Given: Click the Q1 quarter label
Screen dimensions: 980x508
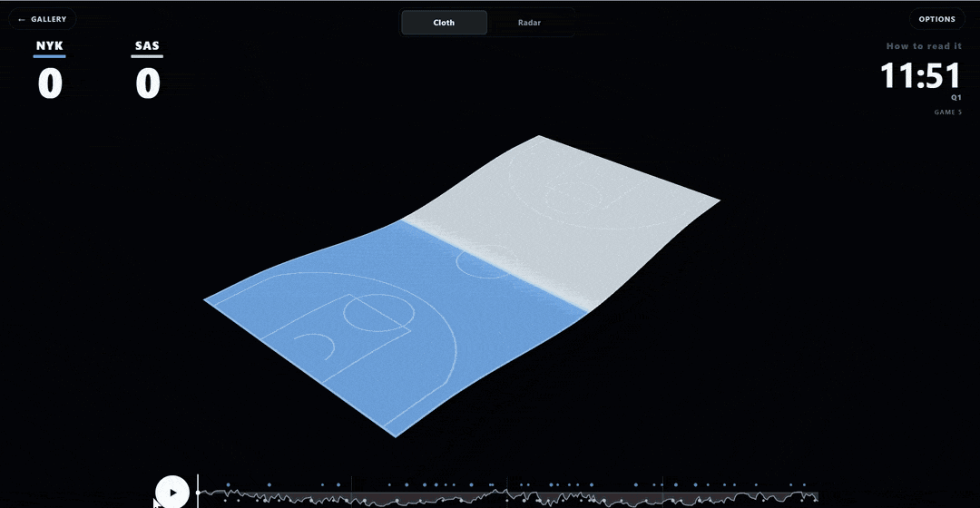Looking at the screenshot, I should (956, 97).
